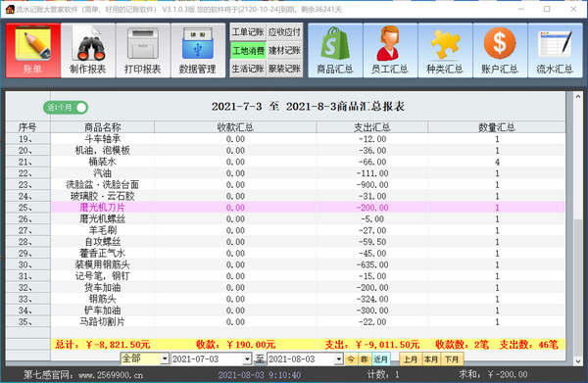Select the 汽油 product cell

[102, 173]
